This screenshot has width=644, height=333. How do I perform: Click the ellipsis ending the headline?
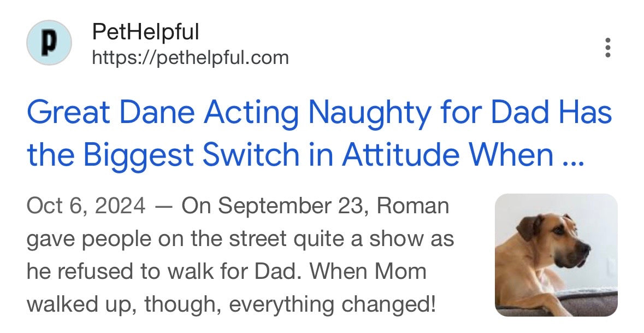(573, 155)
